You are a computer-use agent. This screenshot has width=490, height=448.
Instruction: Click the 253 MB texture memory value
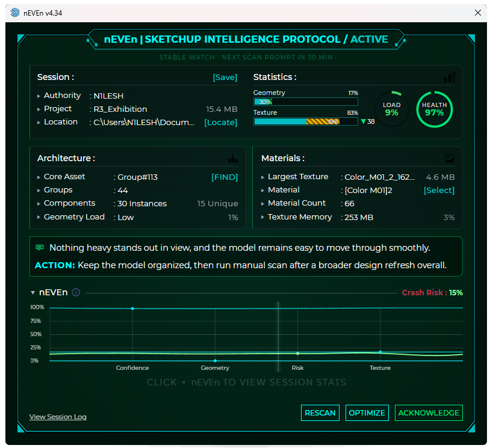tap(359, 217)
